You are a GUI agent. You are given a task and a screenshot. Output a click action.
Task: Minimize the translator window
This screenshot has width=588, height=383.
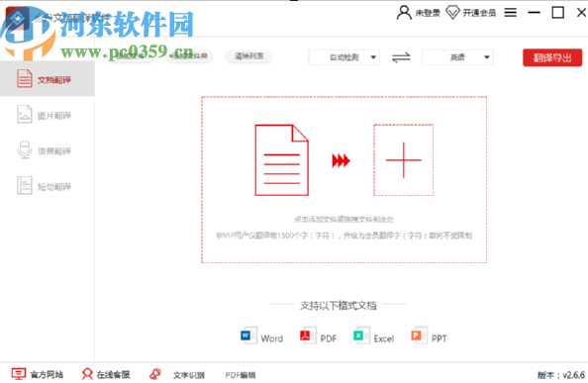534,13
